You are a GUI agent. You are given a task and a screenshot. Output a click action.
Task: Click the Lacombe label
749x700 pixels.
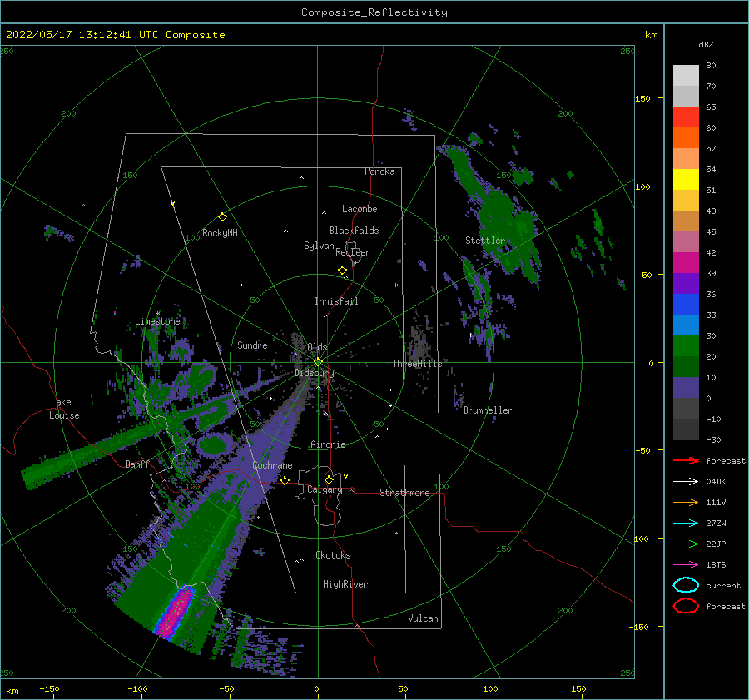pos(360,209)
